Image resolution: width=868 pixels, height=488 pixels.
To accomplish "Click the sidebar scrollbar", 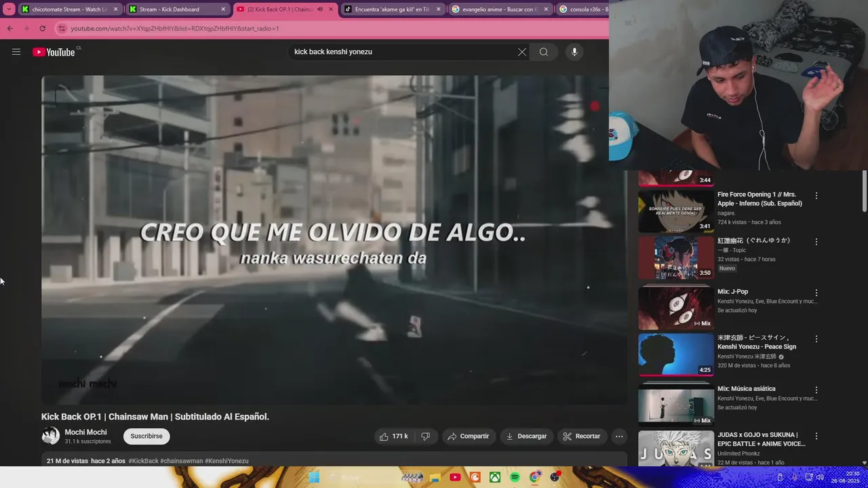I will (x=865, y=191).
